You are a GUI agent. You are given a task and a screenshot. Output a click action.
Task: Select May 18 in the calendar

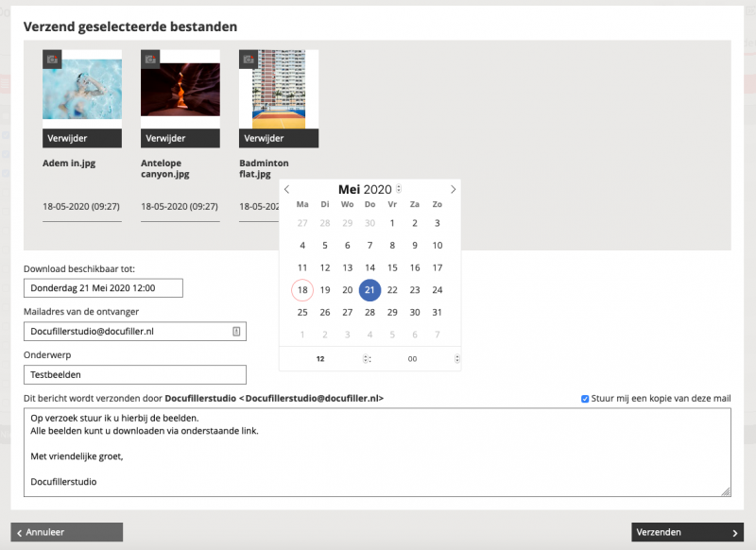coord(302,290)
